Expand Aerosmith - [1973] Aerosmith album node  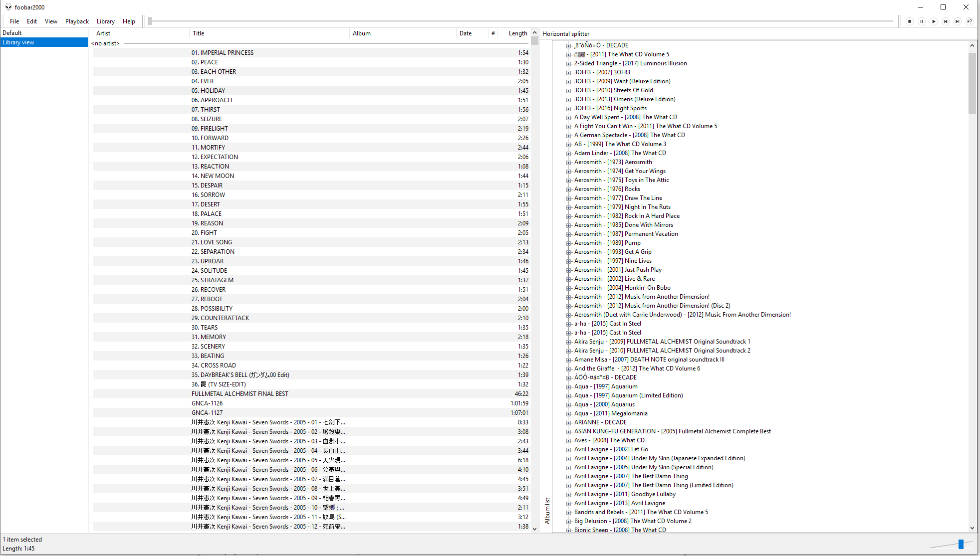tap(568, 162)
